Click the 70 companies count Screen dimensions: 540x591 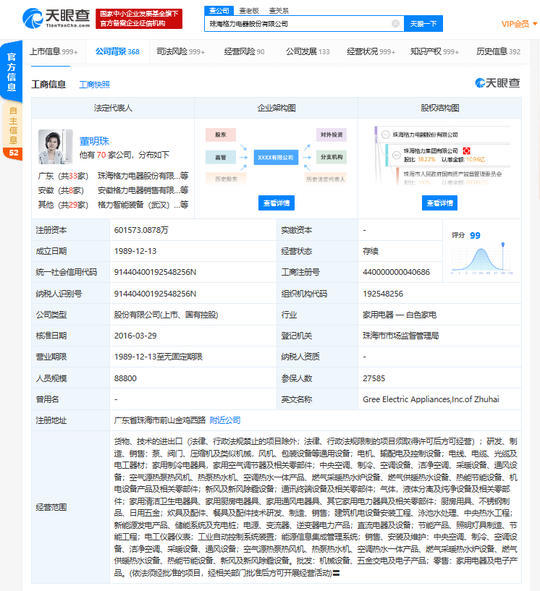(101, 155)
